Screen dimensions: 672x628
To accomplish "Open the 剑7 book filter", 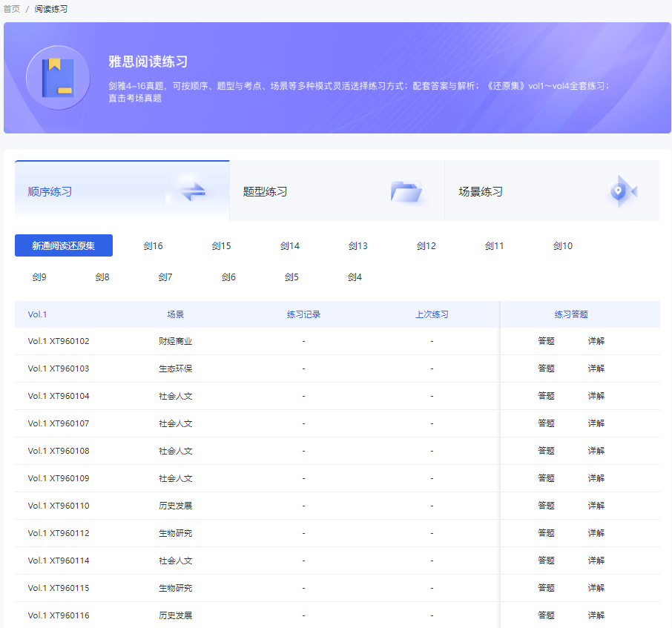I will 165,277.
